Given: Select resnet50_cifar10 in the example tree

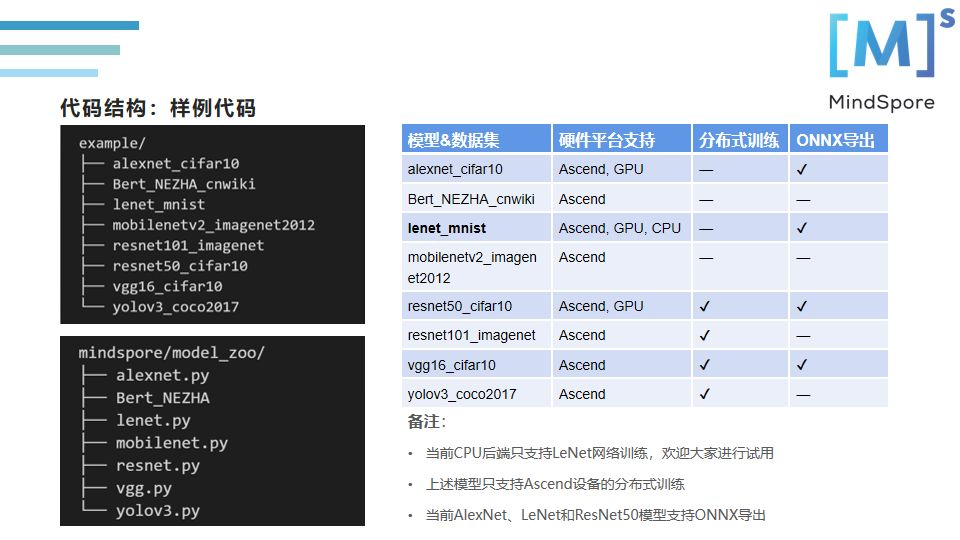Looking at the screenshot, I should pos(180,266).
